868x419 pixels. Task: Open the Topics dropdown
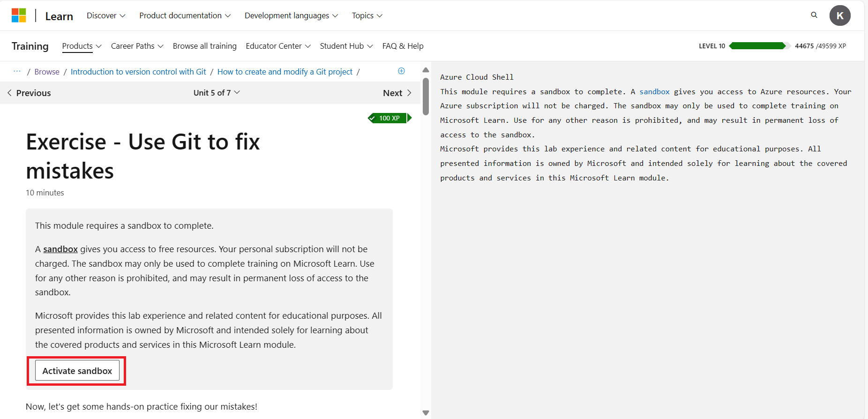367,15
